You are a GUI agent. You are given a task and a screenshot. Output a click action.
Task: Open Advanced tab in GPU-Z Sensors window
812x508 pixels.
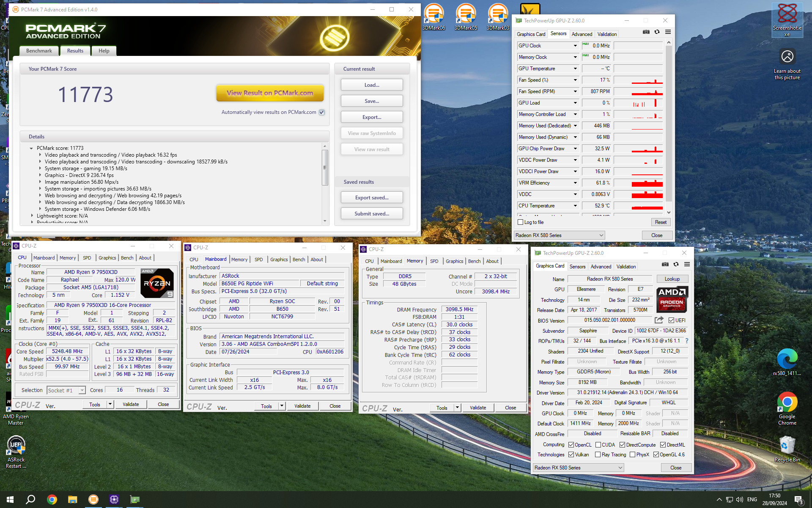pyautogui.click(x=582, y=34)
